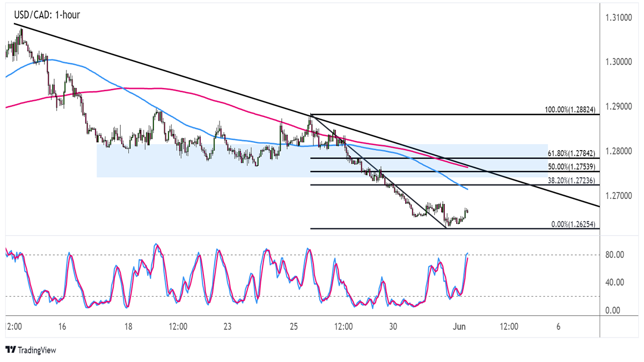Click the 0.00 stochastic axis label
This screenshot has width=644, height=362.
pos(612,311)
